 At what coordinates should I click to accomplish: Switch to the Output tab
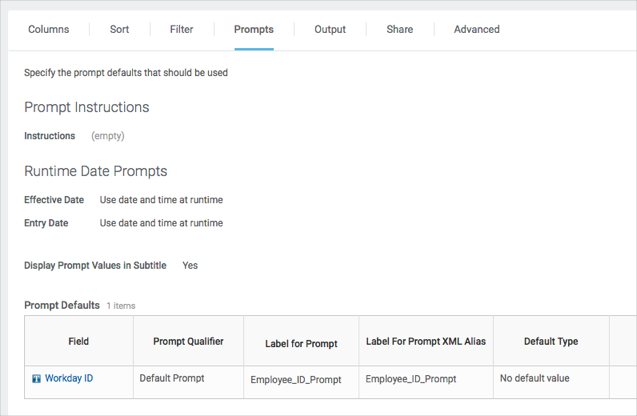point(330,29)
